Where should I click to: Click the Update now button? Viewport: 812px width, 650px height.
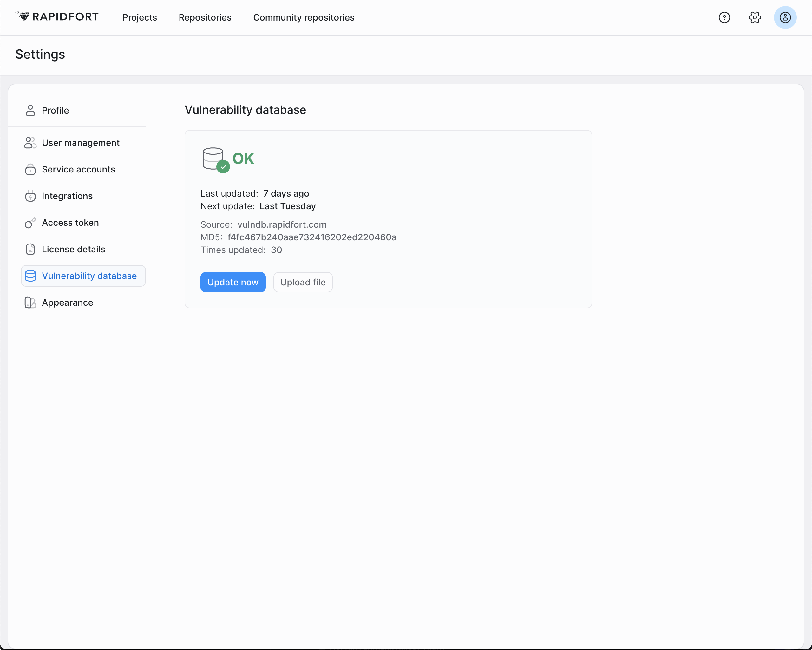click(233, 282)
